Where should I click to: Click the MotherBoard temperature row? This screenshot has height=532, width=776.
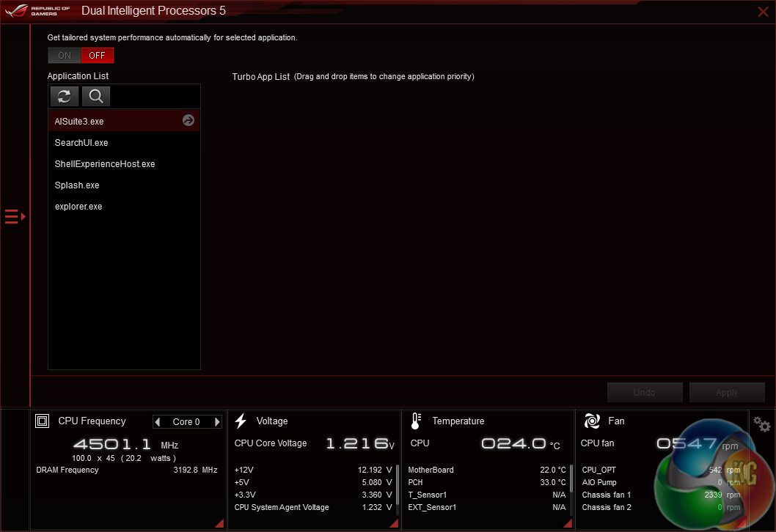pyautogui.click(x=486, y=470)
